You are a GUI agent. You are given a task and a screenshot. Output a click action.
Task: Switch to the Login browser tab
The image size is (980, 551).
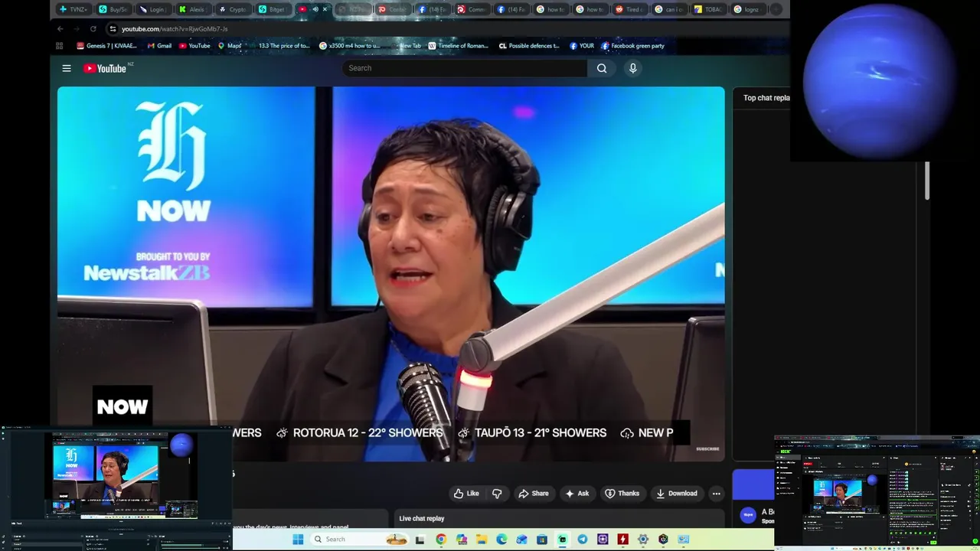pyautogui.click(x=152, y=9)
